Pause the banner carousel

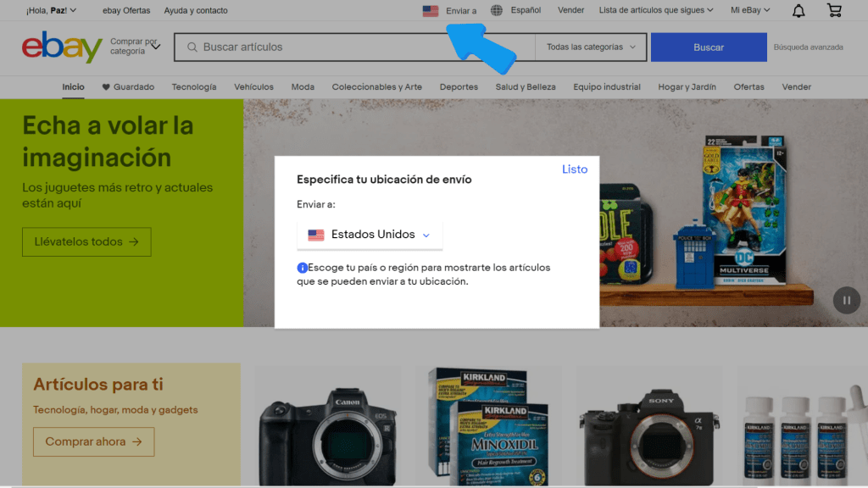(x=847, y=301)
